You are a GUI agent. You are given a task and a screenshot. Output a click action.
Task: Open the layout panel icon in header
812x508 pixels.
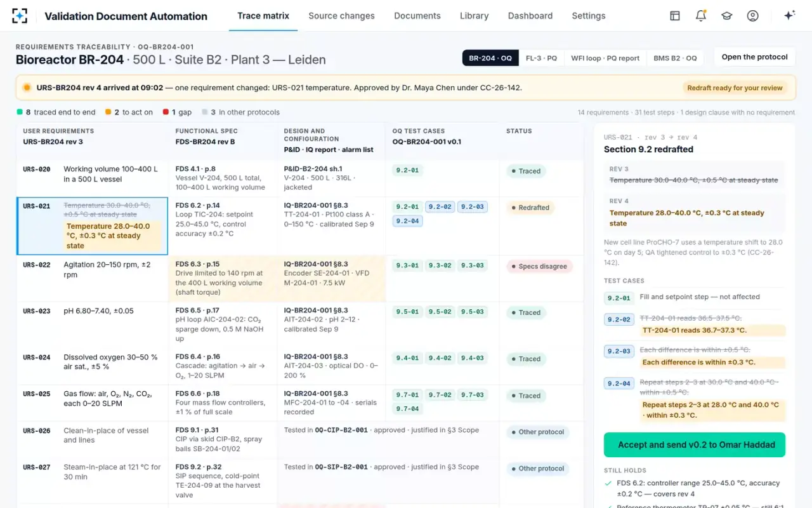tap(675, 16)
